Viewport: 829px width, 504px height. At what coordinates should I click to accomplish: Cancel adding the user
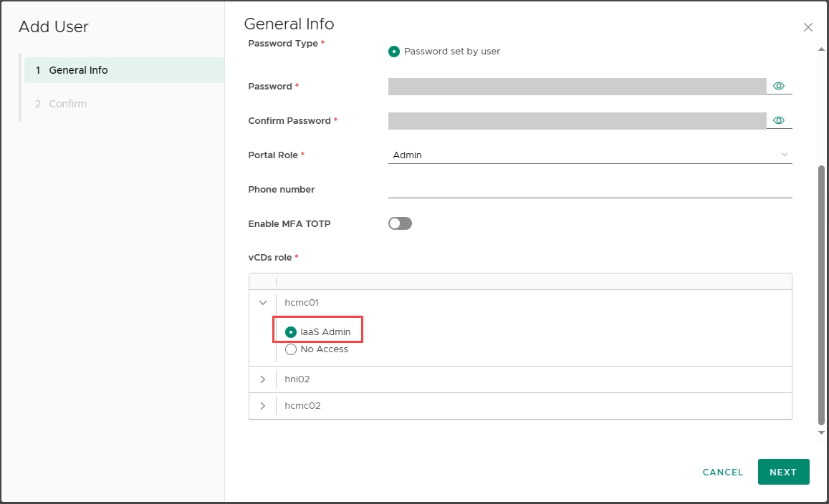pos(723,472)
